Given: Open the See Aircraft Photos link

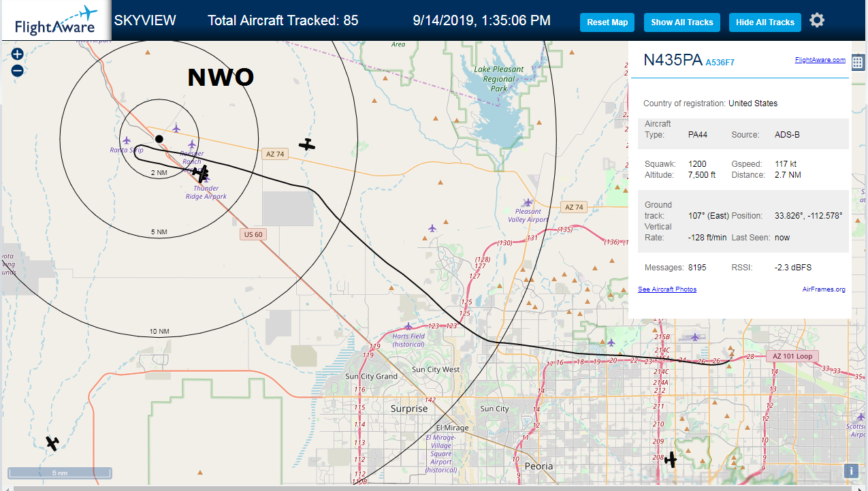Looking at the screenshot, I should (x=667, y=289).
